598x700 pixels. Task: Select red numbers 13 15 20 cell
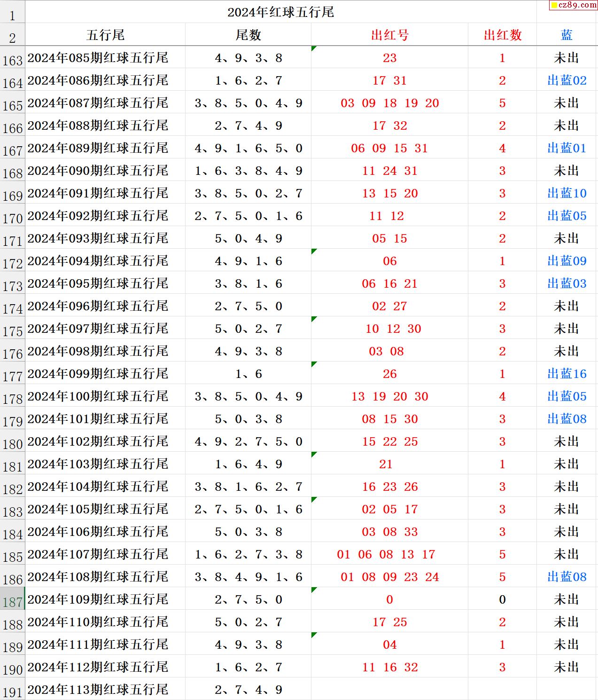pos(389,193)
